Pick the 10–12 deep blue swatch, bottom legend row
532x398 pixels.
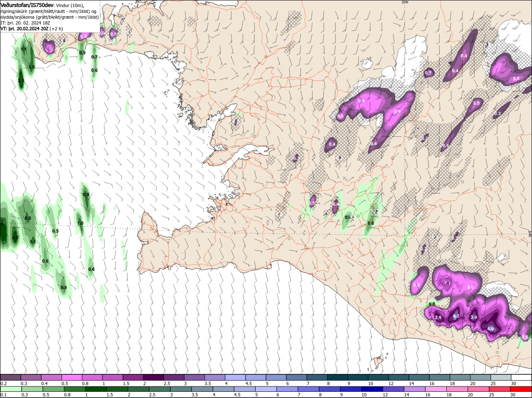[x=373, y=389]
